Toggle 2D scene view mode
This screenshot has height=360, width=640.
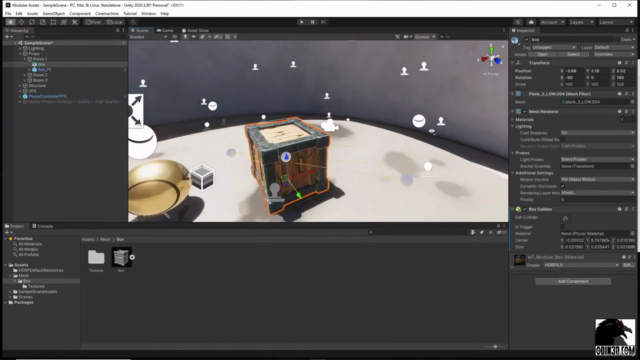tap(174, 37)
